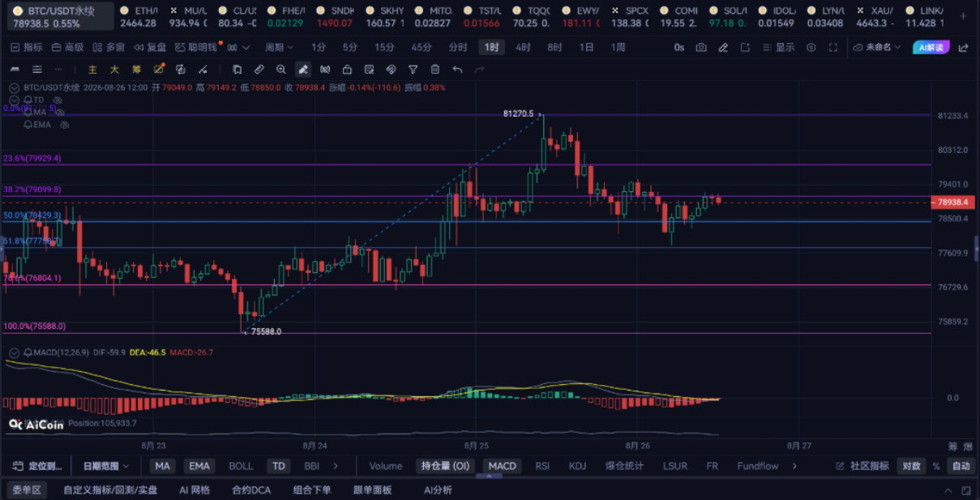Collapse the MACD indicator legend chevron
Viewport: 980px width, 500px height.
tap(14, 353)
